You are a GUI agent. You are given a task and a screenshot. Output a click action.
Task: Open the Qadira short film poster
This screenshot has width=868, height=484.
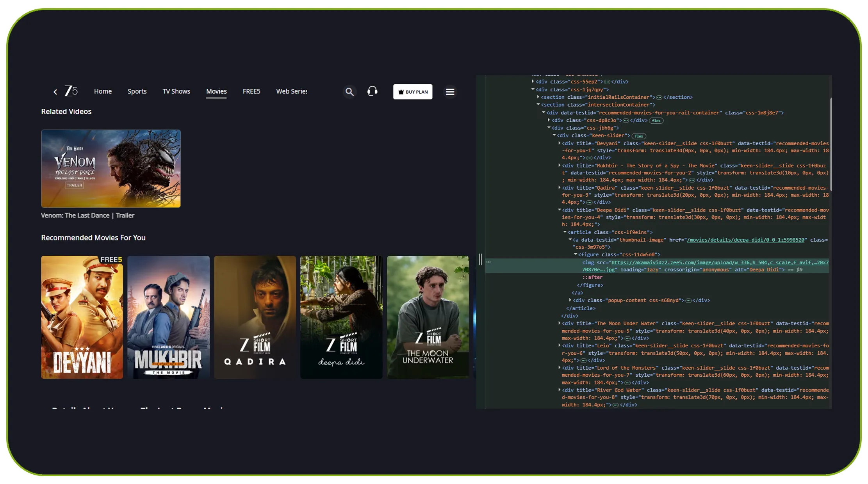255,317
